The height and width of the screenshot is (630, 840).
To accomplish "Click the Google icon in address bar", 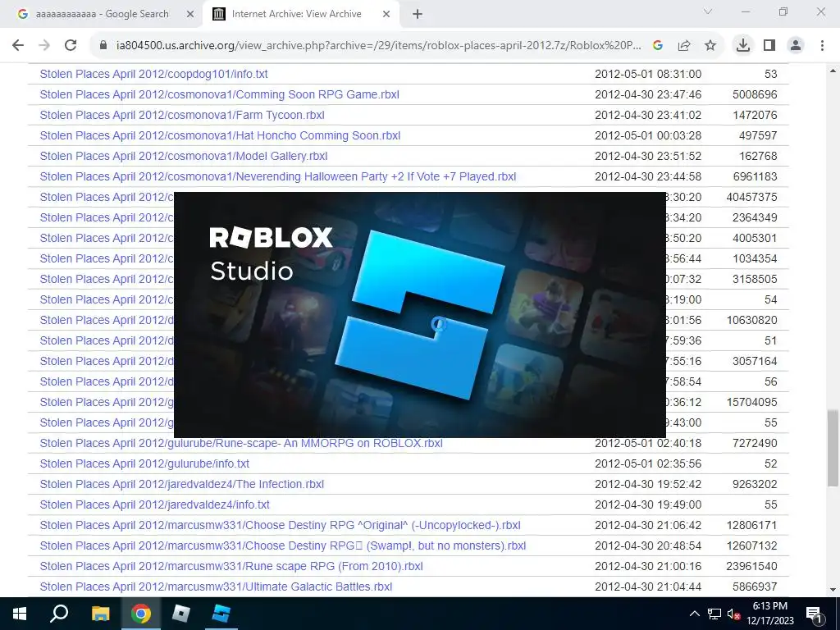I will 658,46.
